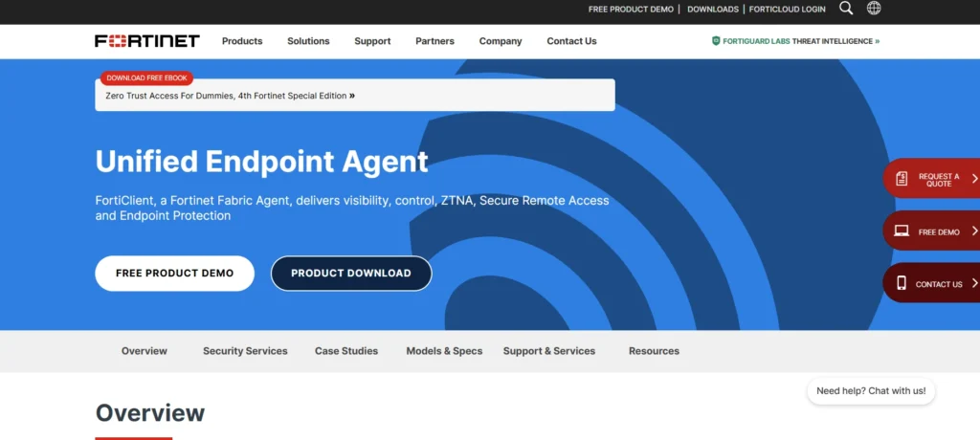This screenshot has width=980, height=440.
Task: Open the Support menu
Action: tap(372, 41)
